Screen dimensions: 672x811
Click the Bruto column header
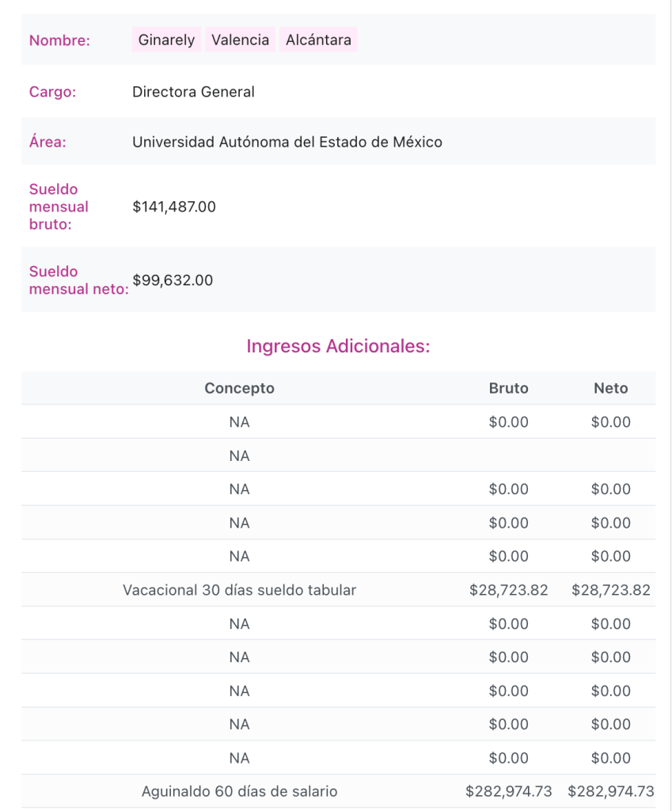pos(508,388)
